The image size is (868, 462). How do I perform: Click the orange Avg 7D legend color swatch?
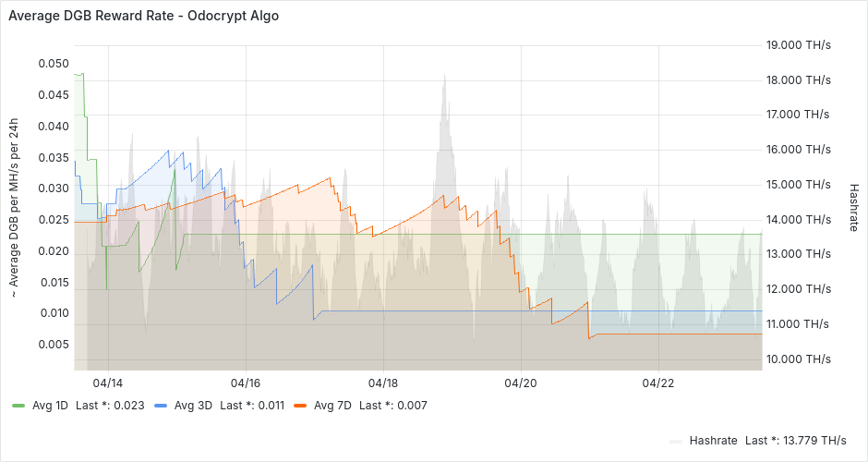(301, 405)
